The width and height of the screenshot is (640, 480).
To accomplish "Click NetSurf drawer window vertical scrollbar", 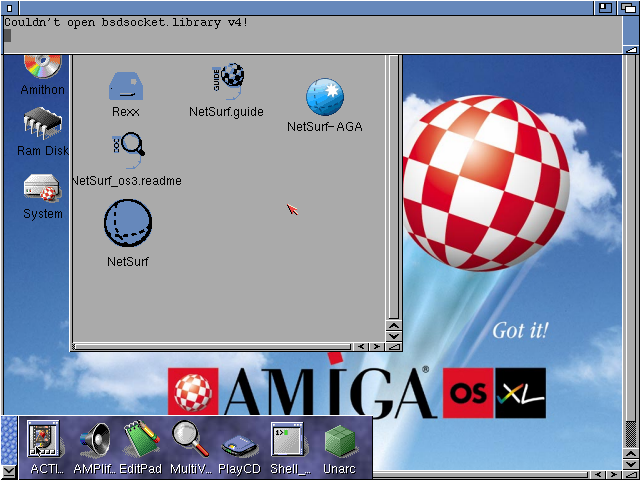I will click(x=394, y=187).
